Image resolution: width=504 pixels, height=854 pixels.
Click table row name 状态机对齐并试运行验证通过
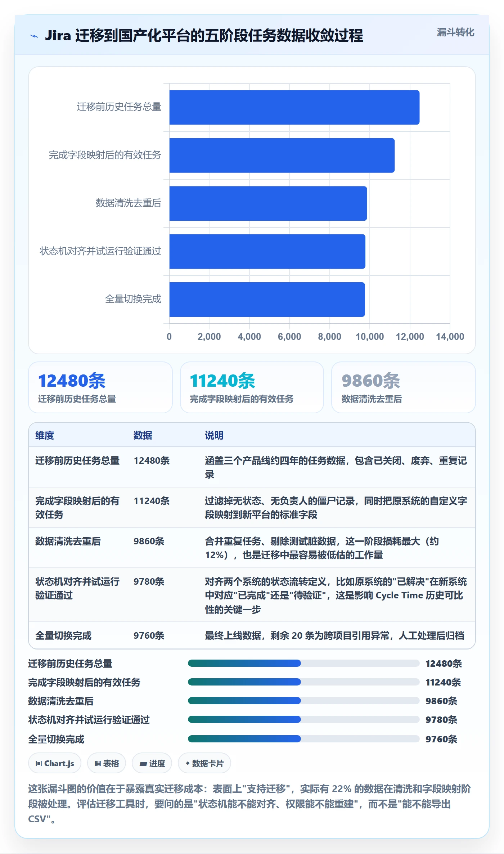(77, 588)
